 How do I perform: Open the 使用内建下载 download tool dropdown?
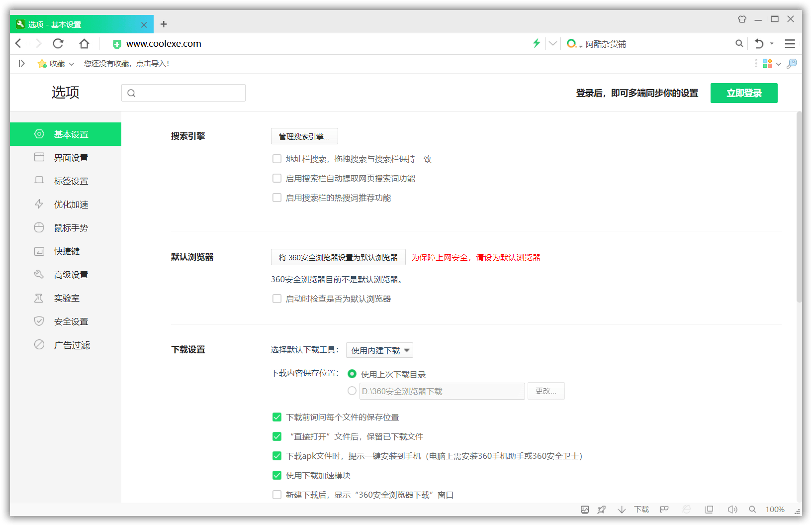pyautogui.click(x=379, y=350)
